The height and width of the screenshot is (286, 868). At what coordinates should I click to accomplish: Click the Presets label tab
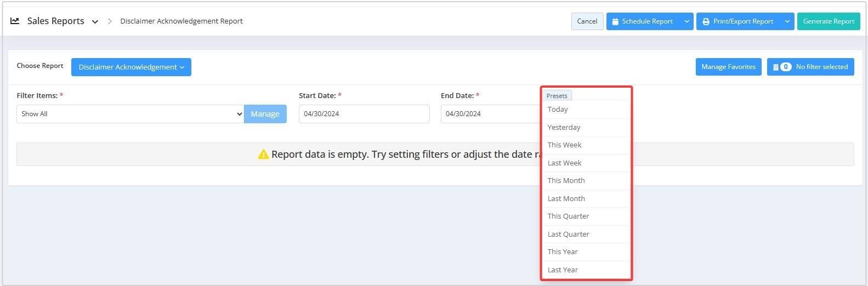point(557,95)
